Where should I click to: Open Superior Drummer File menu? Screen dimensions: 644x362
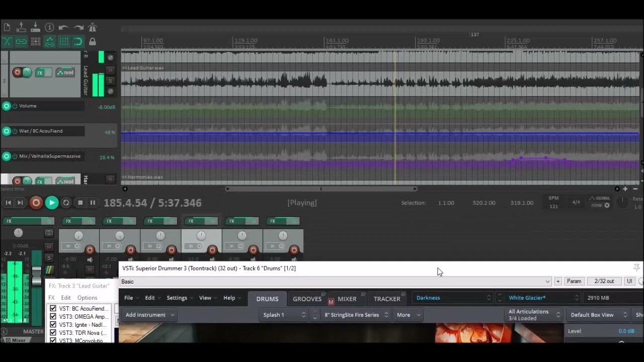(131, 298)
